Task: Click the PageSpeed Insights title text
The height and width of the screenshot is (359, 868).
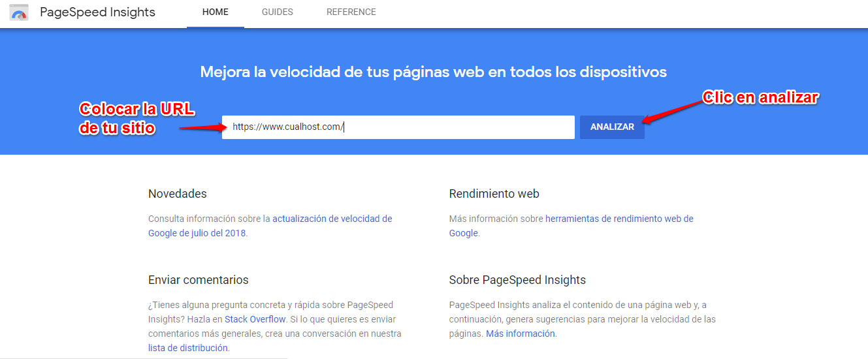Action: [97, 12]
